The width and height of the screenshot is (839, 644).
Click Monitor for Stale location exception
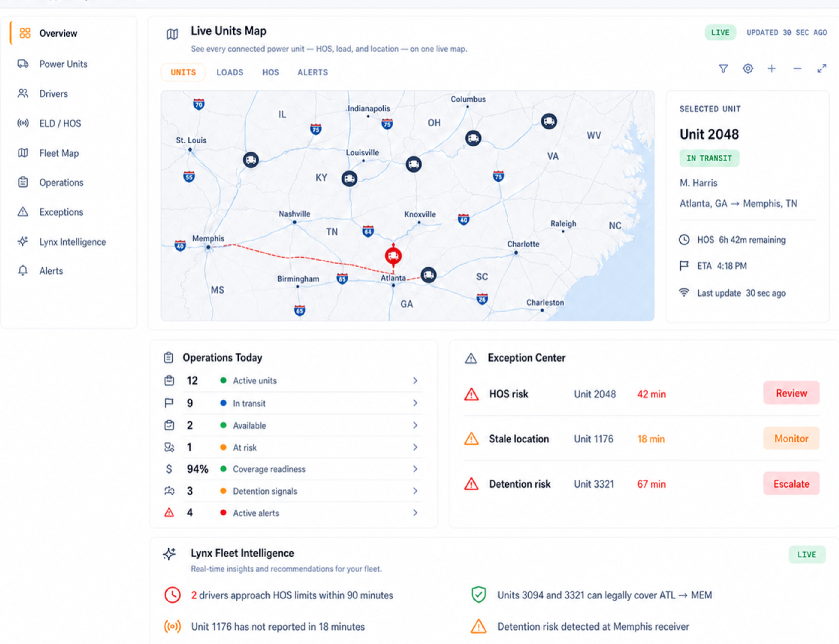[791, 438]
